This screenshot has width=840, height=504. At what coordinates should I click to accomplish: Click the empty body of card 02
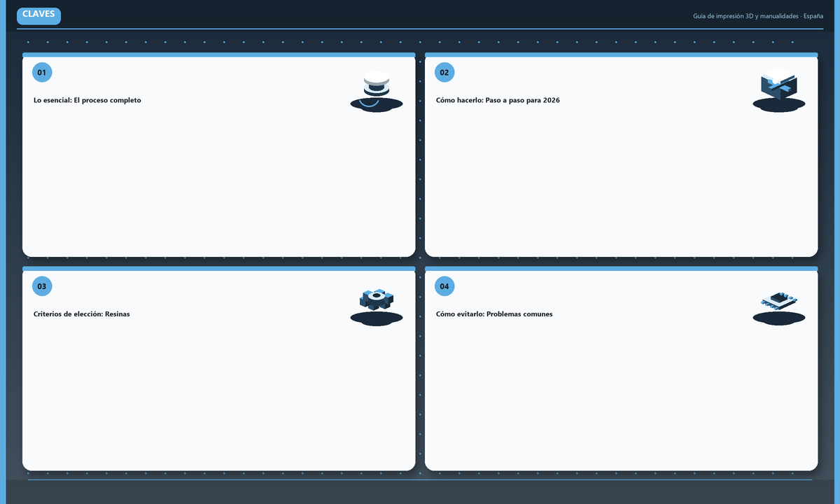coord(621,182)
